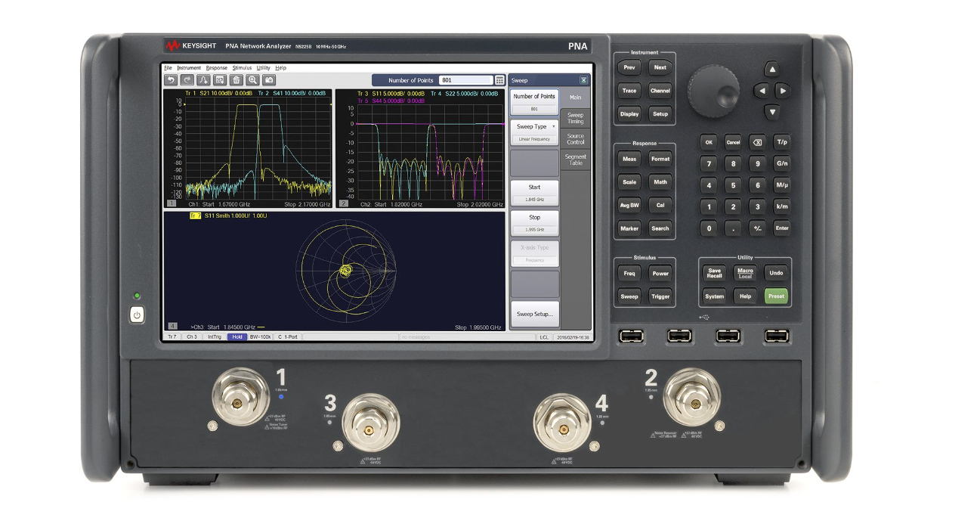The height and width of the screenshot is (530, 980).
Task: Click the Redo arrow icon in the toolbar
Action: tap(187, 79)
